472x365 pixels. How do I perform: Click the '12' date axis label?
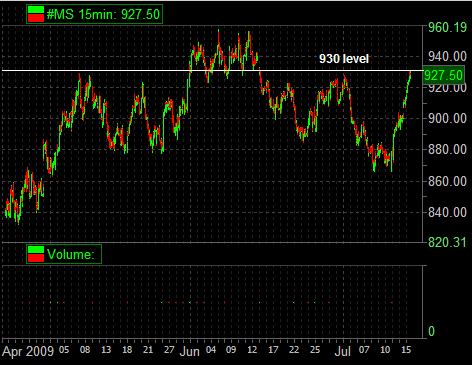(252, 350)
